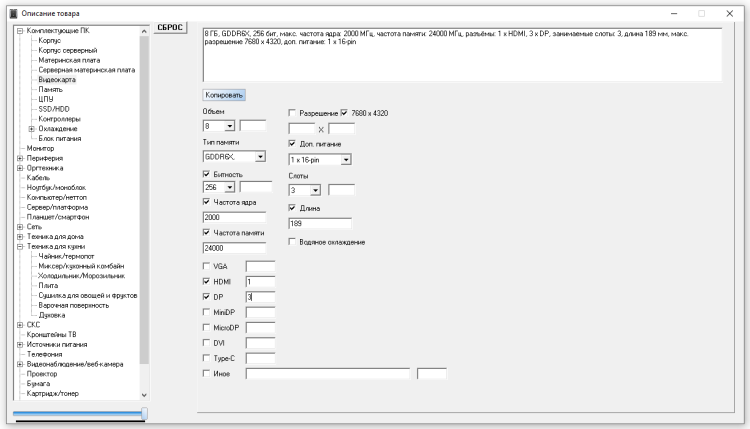Tick the Type-C connector checkbox
This screenshot has height=429, width=750.
[x=207, y=357]
